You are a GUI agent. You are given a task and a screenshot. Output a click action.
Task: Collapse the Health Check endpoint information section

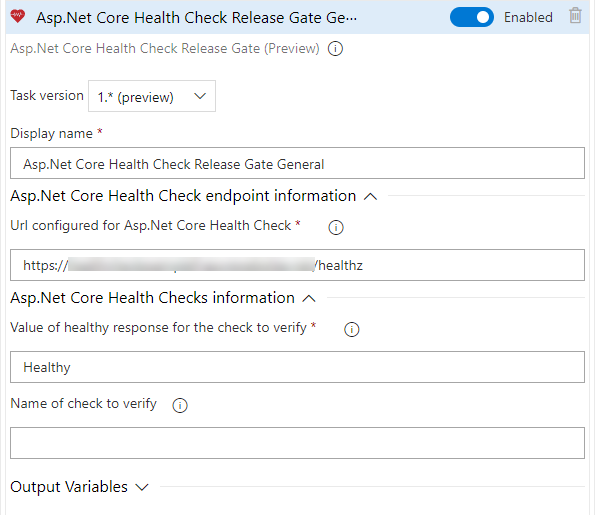(x=370, y=197)
